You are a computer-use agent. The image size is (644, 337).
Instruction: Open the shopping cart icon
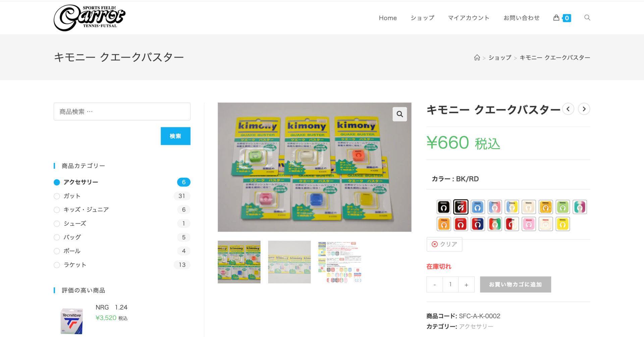(x=557, y=18)
